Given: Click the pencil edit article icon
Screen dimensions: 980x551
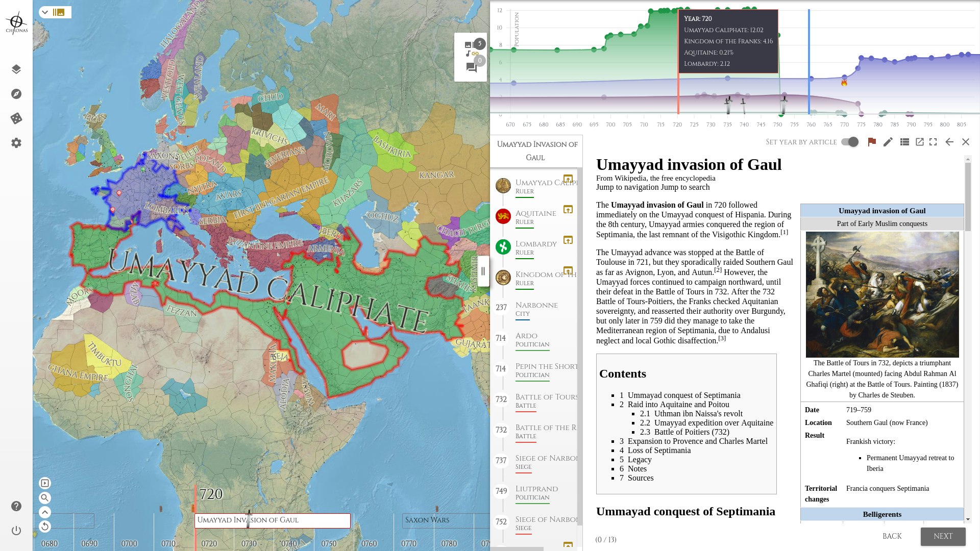Looking at the screenshot, I should [x=888, y=142].
